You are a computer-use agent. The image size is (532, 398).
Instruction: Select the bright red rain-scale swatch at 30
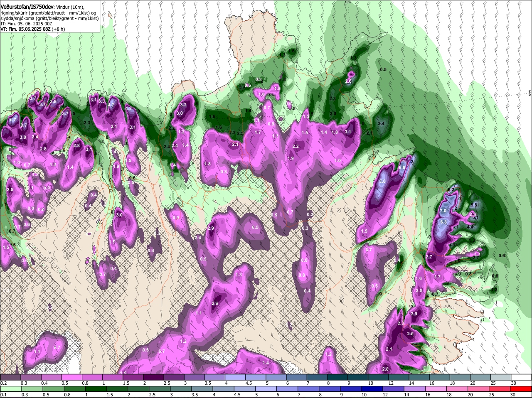(x=521, y=389)
